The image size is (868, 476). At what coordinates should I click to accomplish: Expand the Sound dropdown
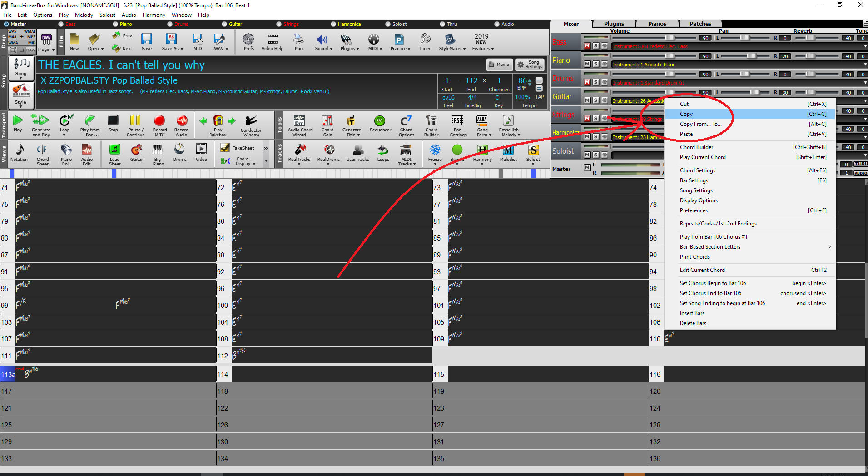click(x=331, y=49)
